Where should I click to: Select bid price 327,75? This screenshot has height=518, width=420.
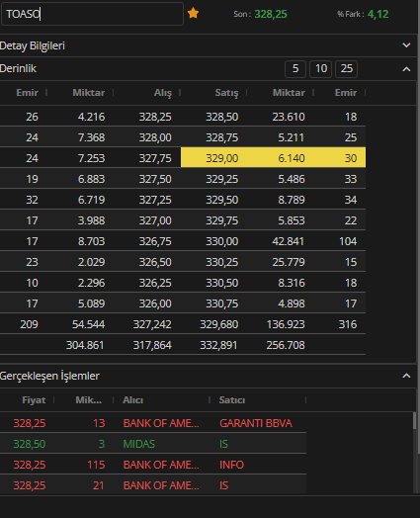(155, 158)
